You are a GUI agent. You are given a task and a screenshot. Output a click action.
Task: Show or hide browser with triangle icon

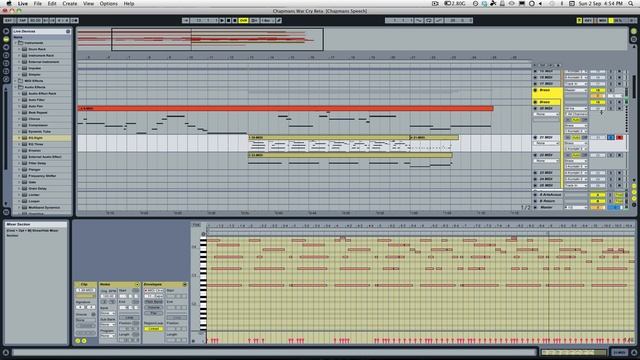click(6, 31)
